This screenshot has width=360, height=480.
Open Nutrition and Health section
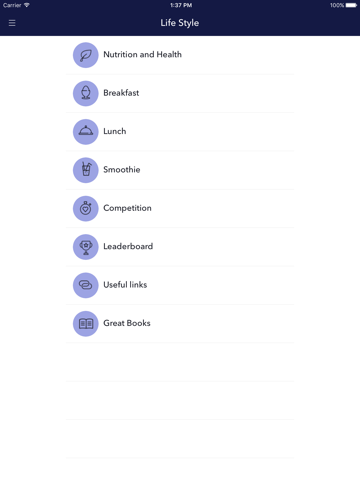tap(180, 55)
